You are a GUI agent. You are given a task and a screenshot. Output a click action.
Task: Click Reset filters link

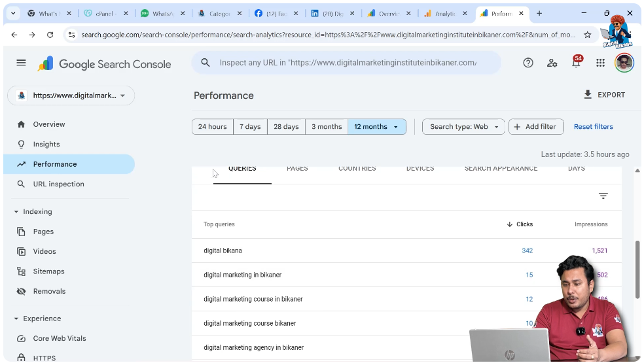point(593,126)
